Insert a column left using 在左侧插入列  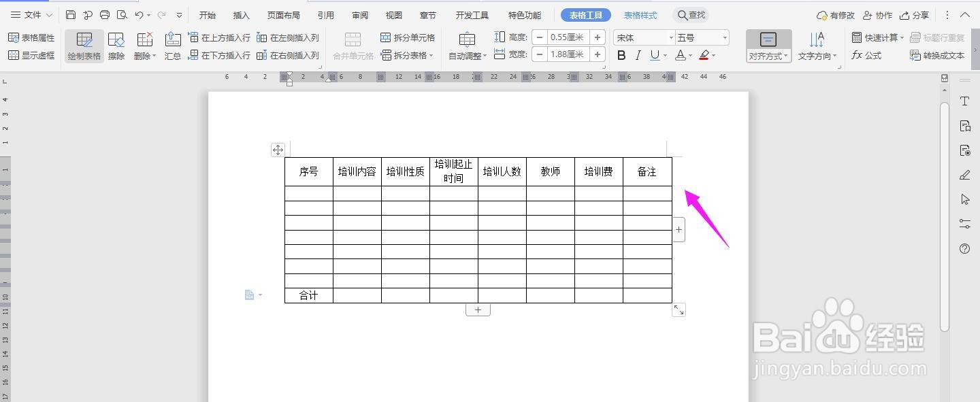289,38
